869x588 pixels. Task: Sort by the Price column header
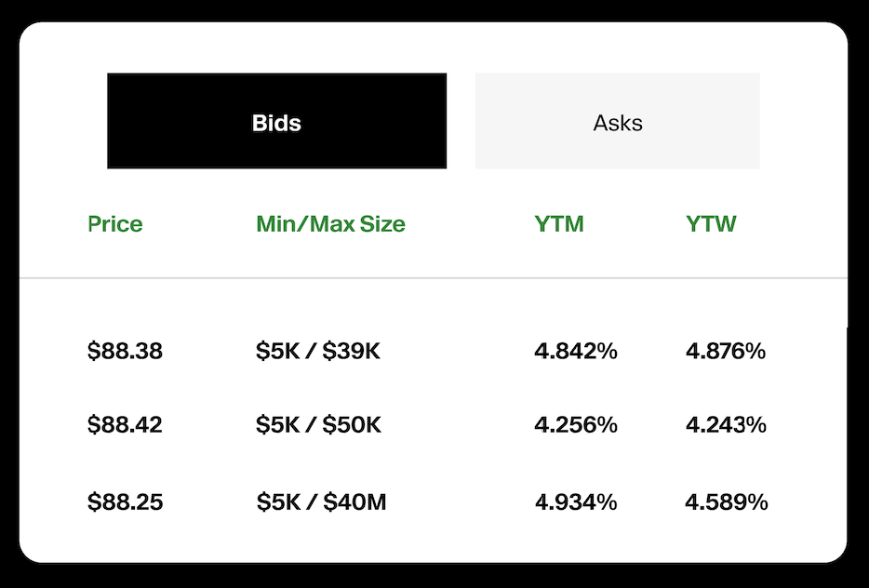point(115,224)
